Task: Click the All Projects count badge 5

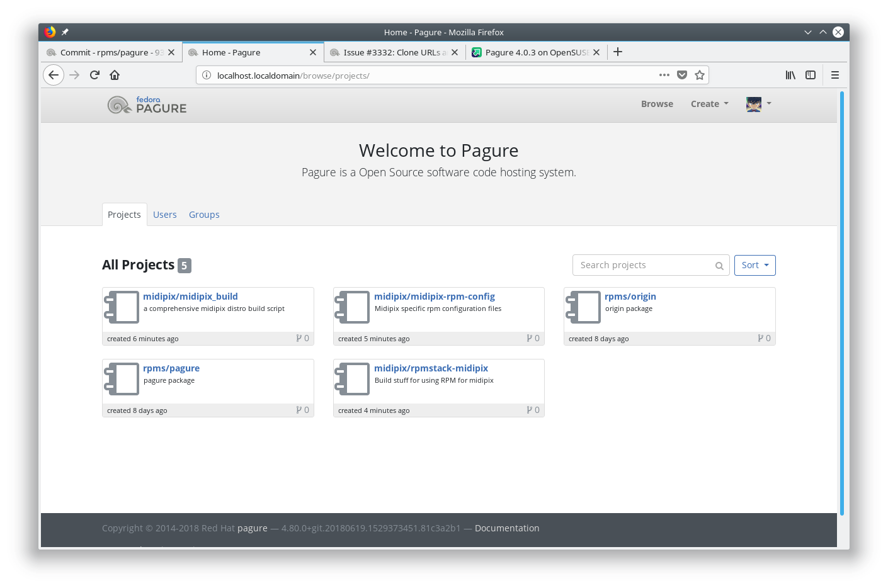Action: click(x=185, y=266)
